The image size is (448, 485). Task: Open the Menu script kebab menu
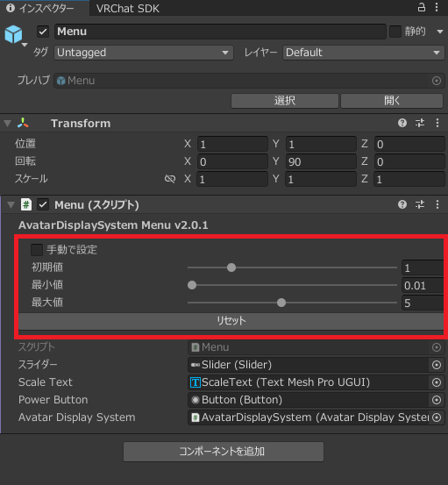click(437, 204)
